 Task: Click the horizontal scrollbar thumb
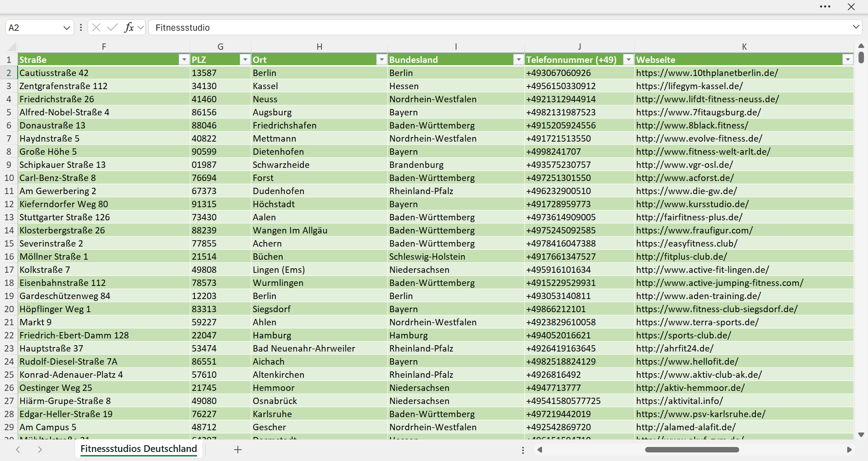click(x=692, y=450)
